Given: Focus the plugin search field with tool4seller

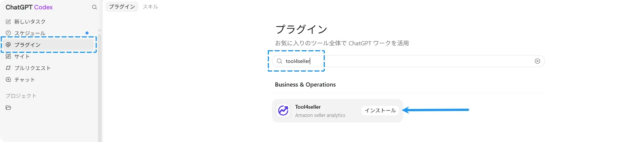Looking at the screenshot, I should tap(408, 61).
